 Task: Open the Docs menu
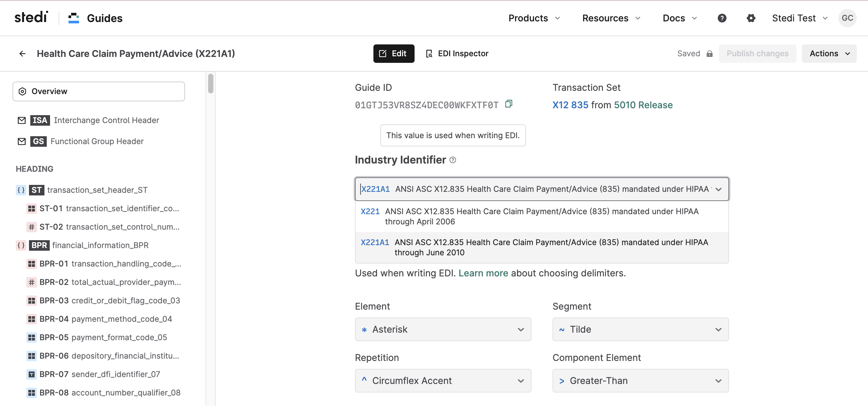[x=680, y=18]
